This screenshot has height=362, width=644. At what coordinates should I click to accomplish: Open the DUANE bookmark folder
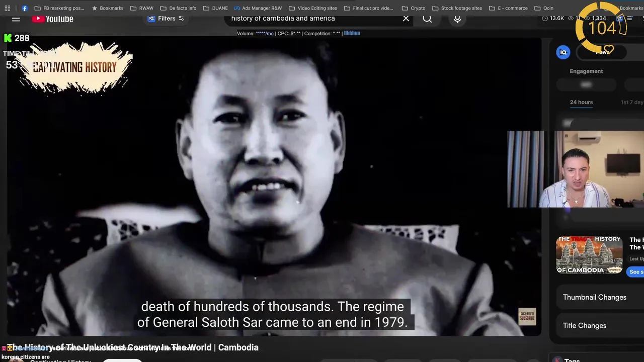215,8
